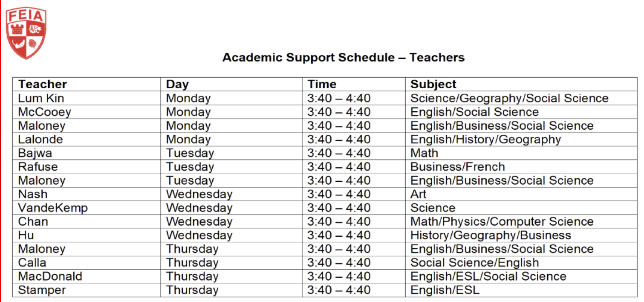Click the Business/French subject cell
The height and width of the screenshot is (302, 644).
[x=457, y=167]
